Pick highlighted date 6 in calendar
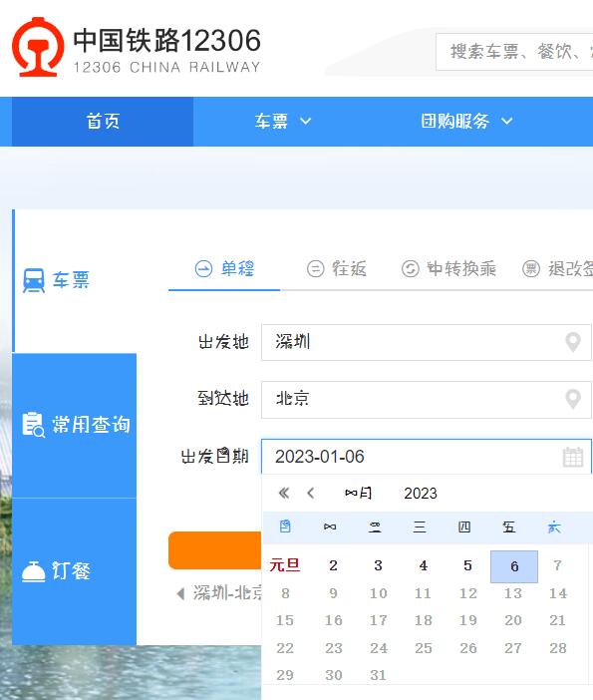The width and height of the screenshot is (593, 700). point(514,566)
